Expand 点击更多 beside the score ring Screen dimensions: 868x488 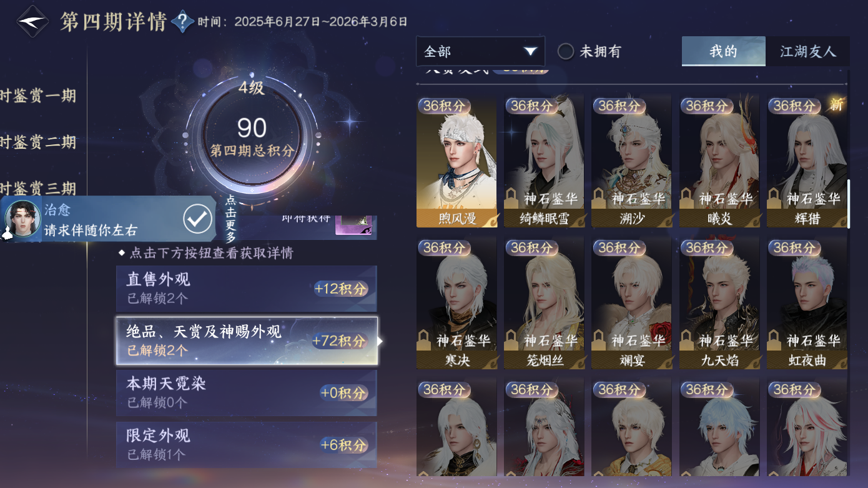point(230,218)
